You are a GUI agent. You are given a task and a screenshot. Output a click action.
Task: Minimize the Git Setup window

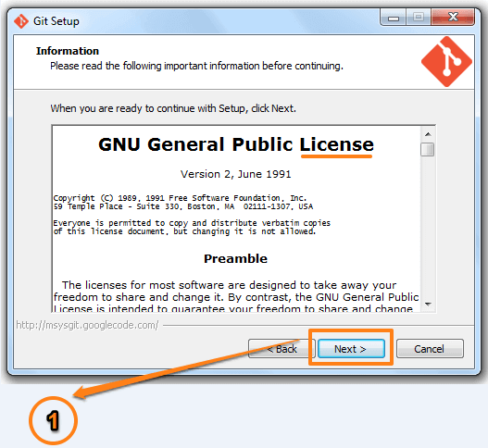click(393, 17)
